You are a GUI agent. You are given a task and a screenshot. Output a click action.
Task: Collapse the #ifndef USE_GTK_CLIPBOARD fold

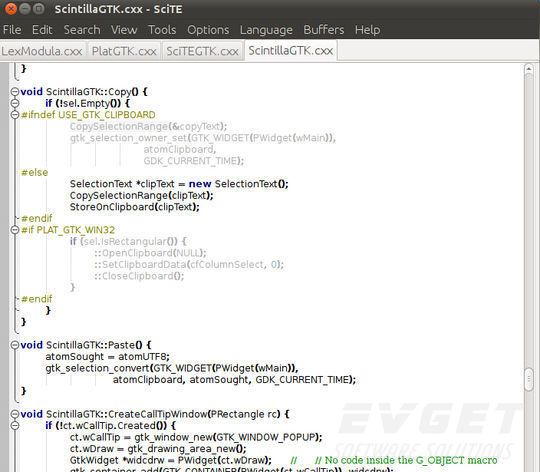point(14,115)
